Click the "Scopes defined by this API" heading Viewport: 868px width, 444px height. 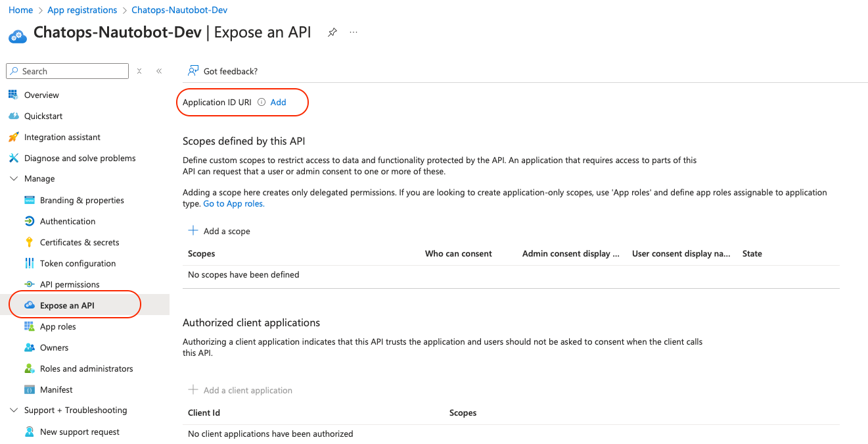(x=244, y=141)
